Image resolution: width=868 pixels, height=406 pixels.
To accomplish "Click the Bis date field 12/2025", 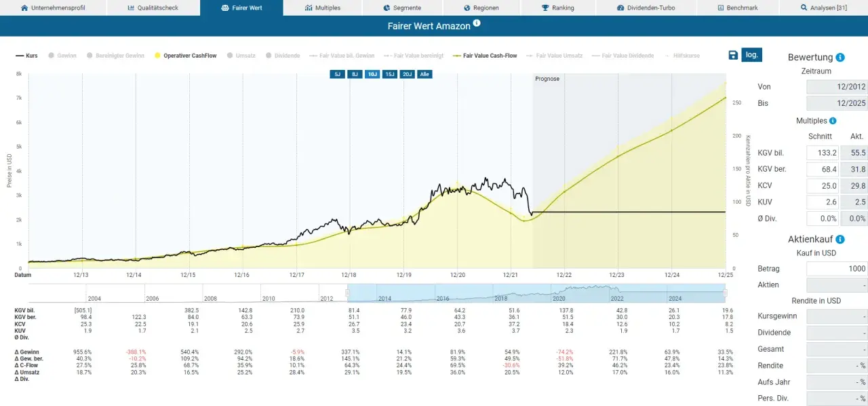I will (837, 103).
